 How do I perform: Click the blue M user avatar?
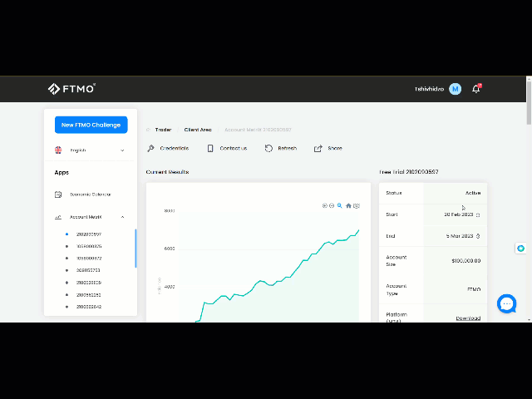point(455,89)
